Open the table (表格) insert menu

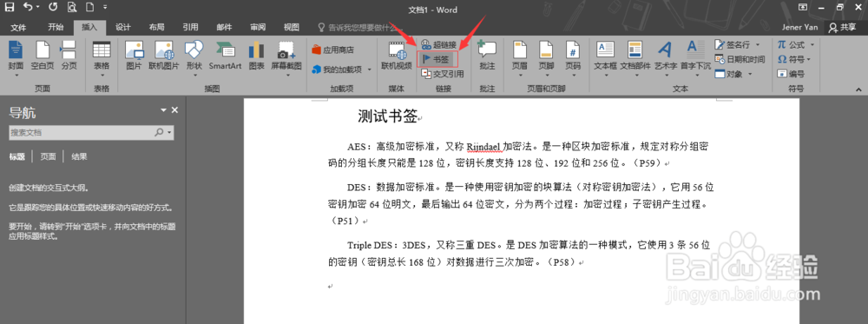click(102, 57)
